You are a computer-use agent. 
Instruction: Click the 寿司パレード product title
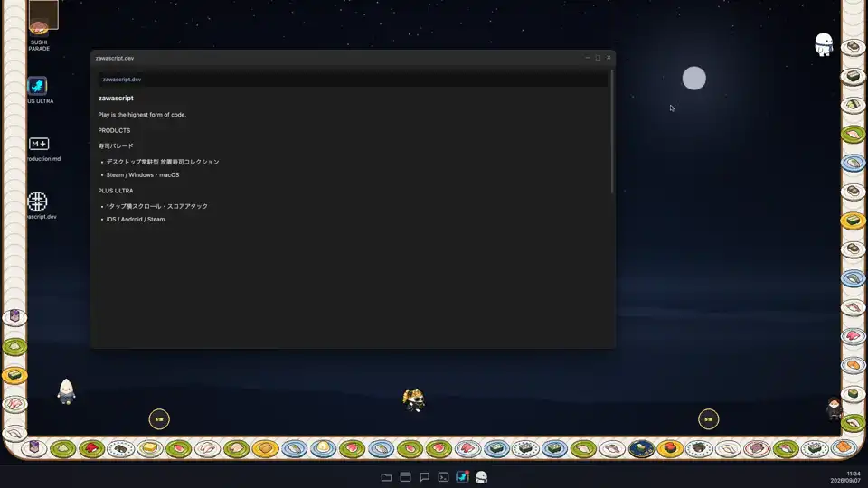click(x=116, y=146)
